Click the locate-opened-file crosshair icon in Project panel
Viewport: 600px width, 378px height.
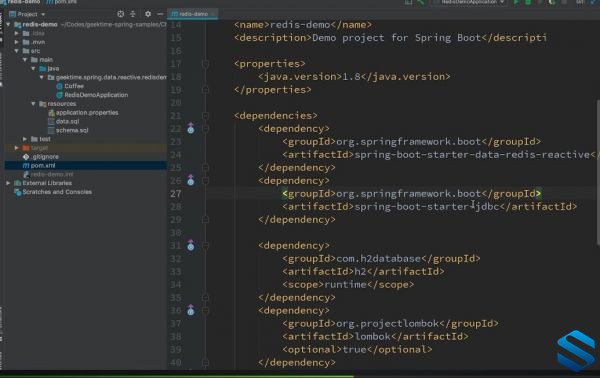point(121,14)
